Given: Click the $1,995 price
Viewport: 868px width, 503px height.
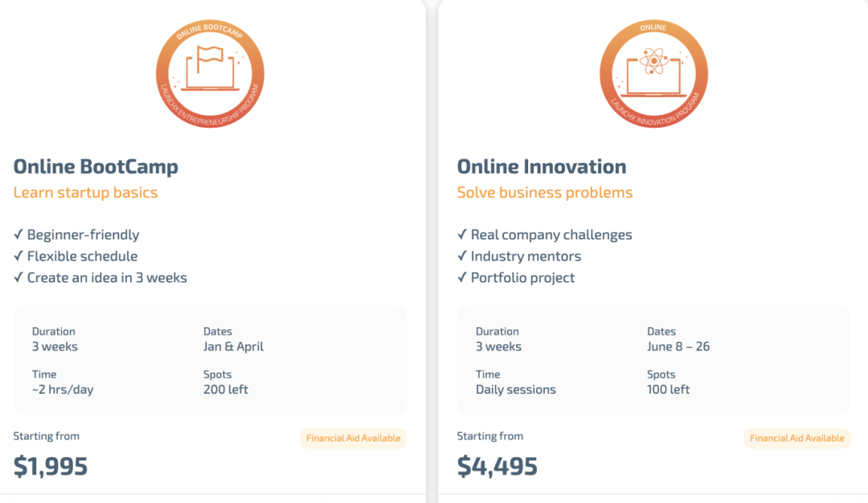Looking at the screenshot, I should pos(51,467).
